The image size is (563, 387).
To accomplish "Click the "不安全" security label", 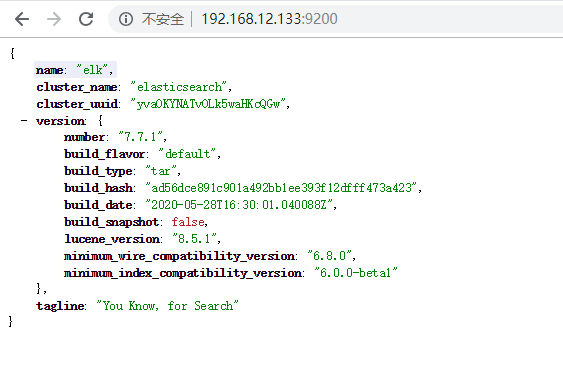I will (163, 19).
